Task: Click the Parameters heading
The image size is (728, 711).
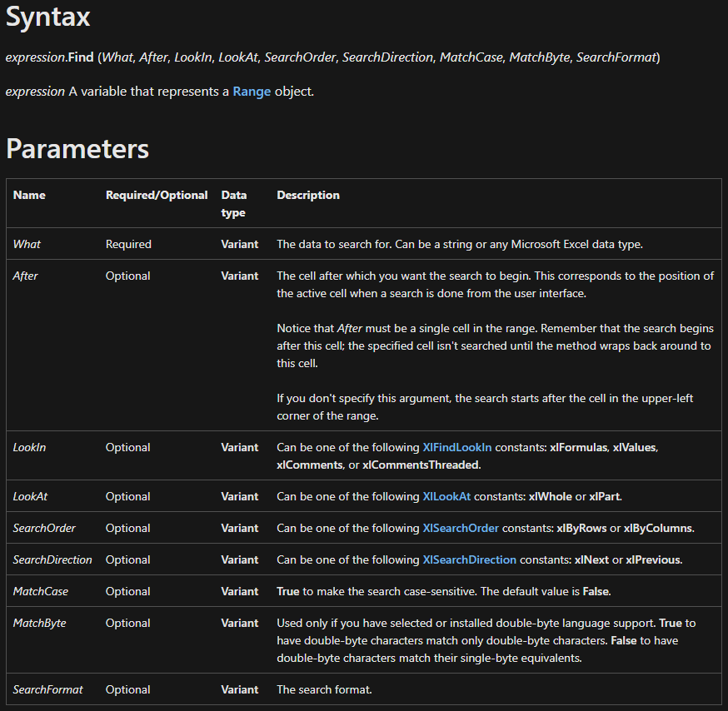Action: click(77, 149)
